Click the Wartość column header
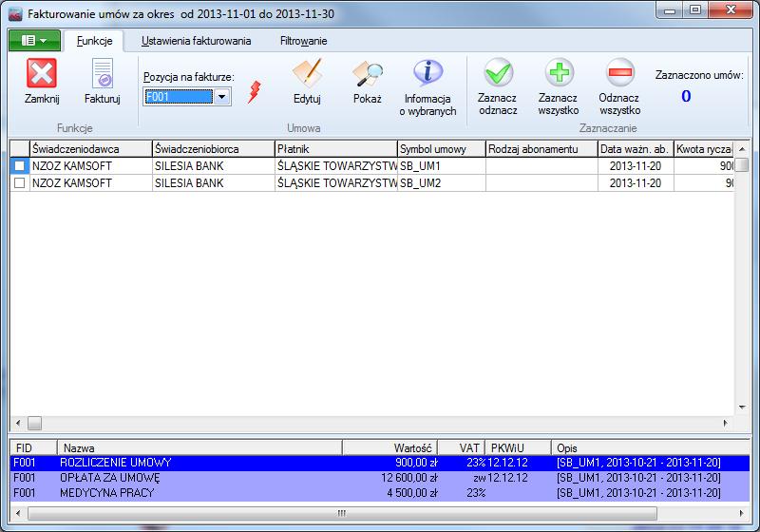 390,447
